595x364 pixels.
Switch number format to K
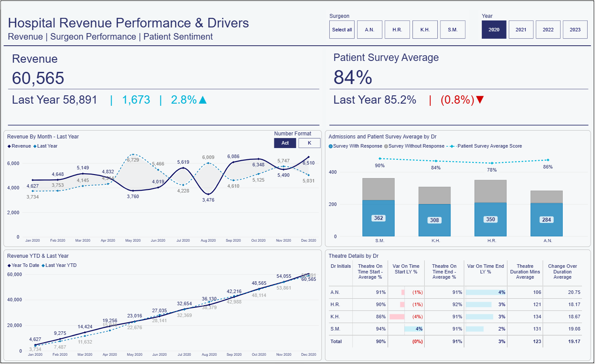tap(309, 143)
